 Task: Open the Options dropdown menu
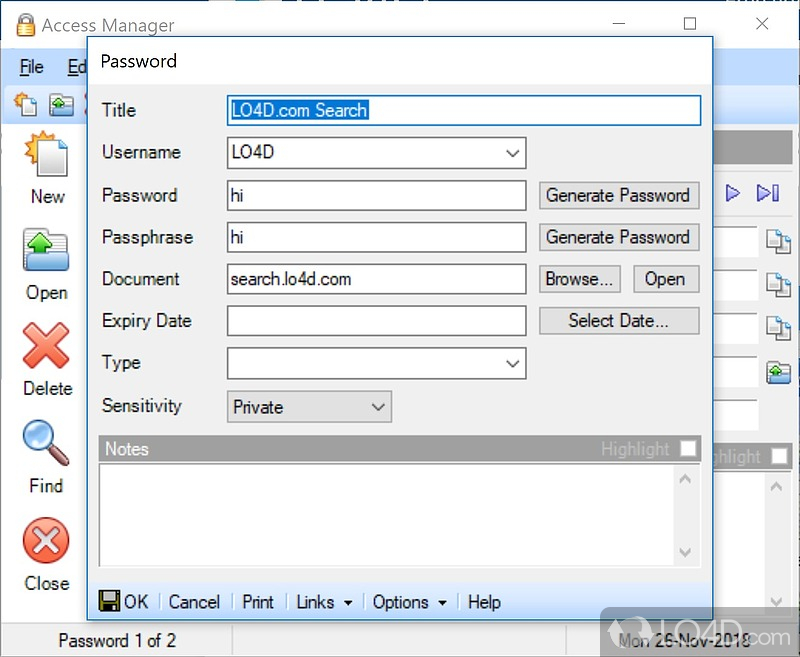[410, 602]
